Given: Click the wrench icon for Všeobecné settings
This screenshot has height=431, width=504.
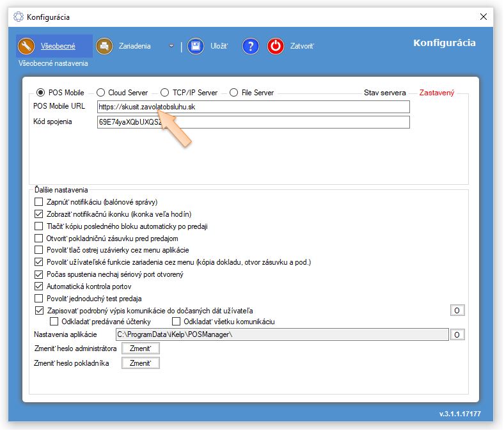Looking at the screenshot, I should click(26, 46).
